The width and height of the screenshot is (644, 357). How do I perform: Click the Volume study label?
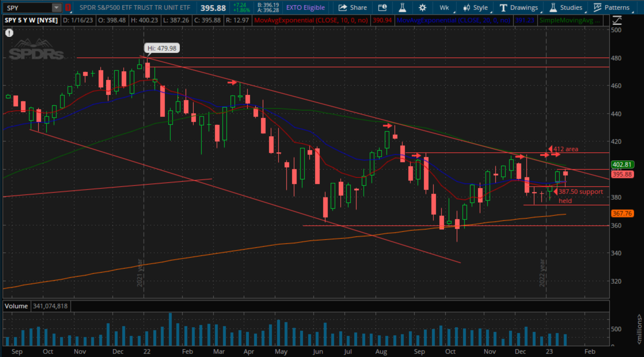pos(16,306)
